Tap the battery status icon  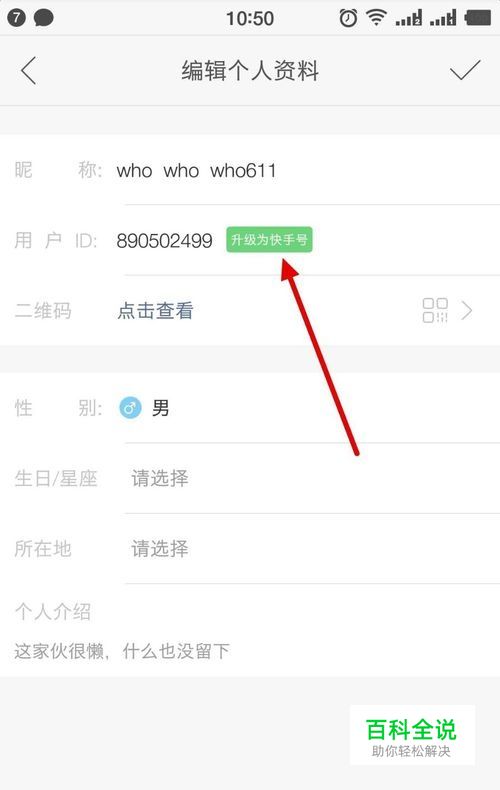[x=477, y=18]
